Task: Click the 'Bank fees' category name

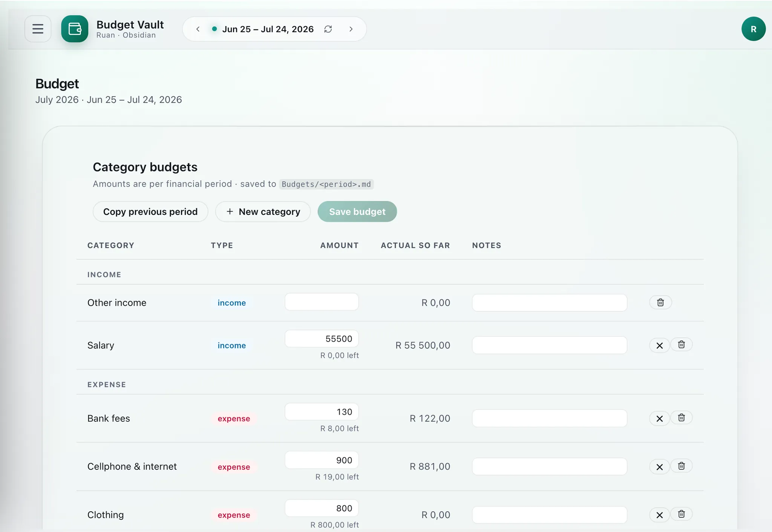Action: pos(109,419)
